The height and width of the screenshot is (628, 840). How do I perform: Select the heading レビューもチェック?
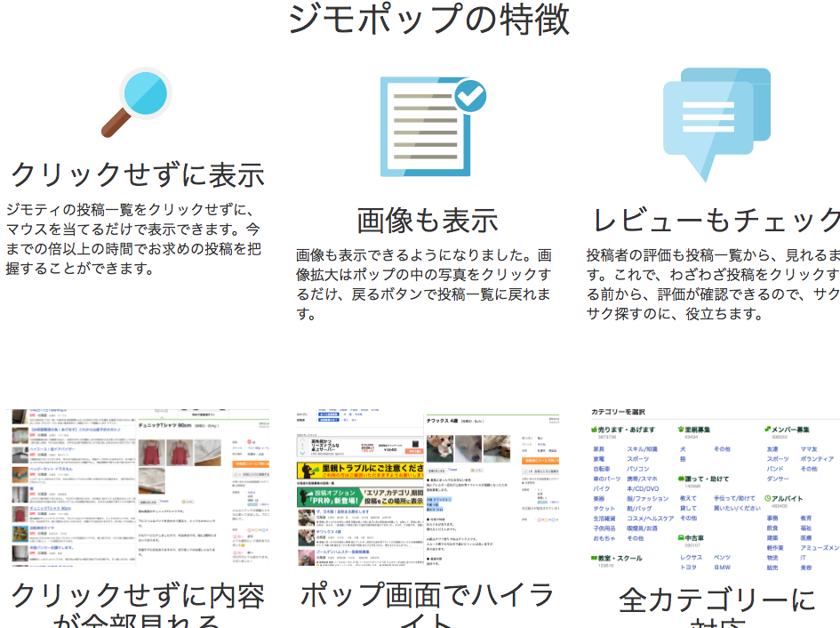point(716,221)
